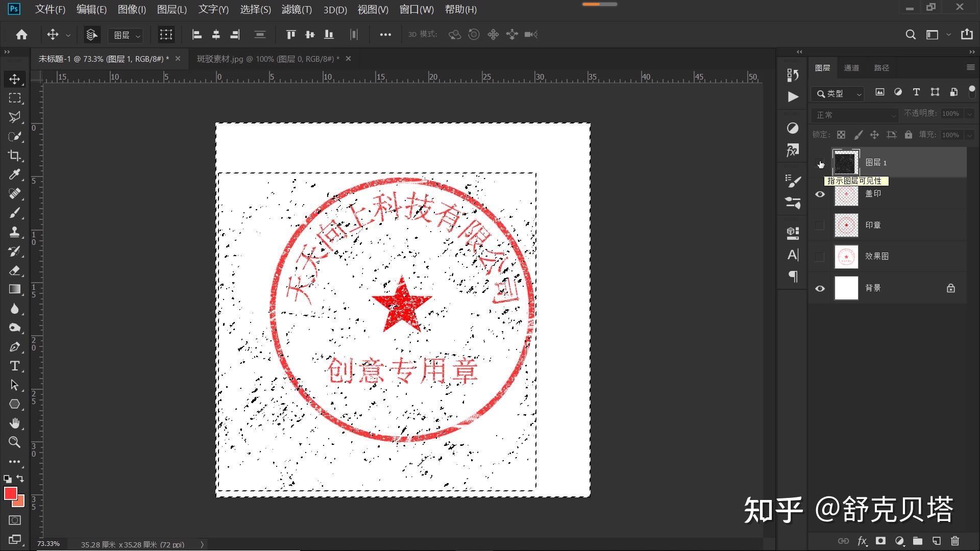Click the Delete layer trash icon
The height and width of the screenshot is (551, 980).
pos(955,541)
